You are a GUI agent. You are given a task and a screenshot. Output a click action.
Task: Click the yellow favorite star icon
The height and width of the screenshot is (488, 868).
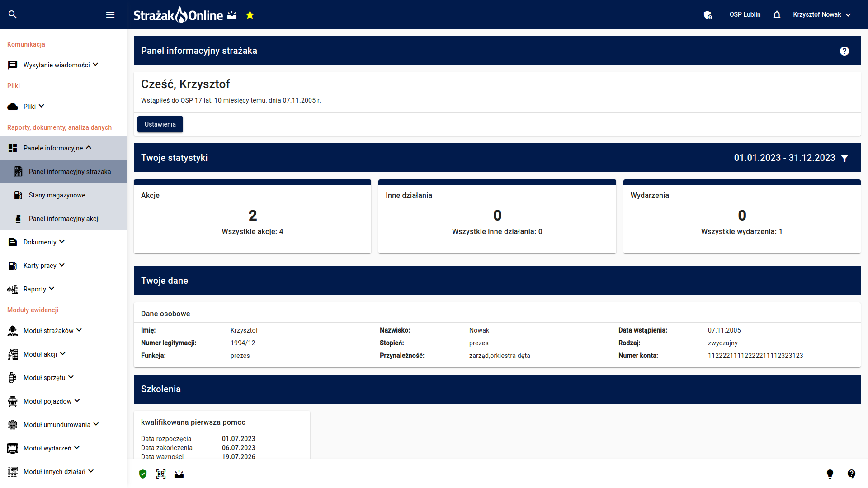coord(250,15)
